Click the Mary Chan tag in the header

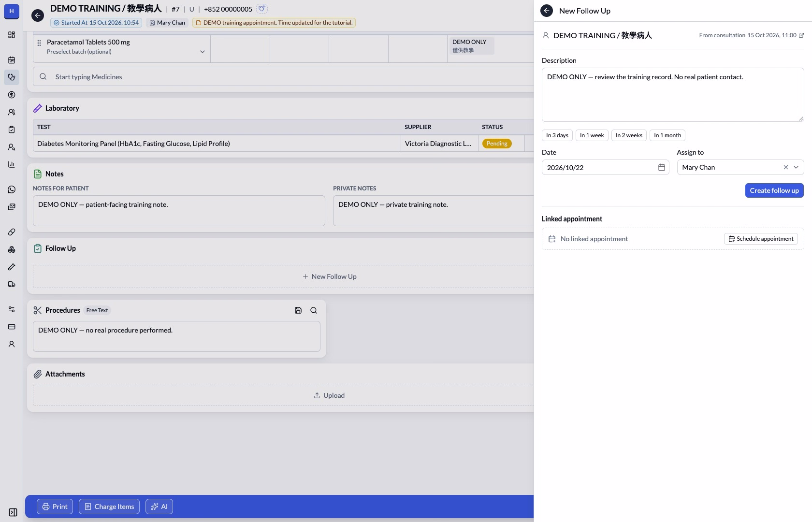[167, 23]
